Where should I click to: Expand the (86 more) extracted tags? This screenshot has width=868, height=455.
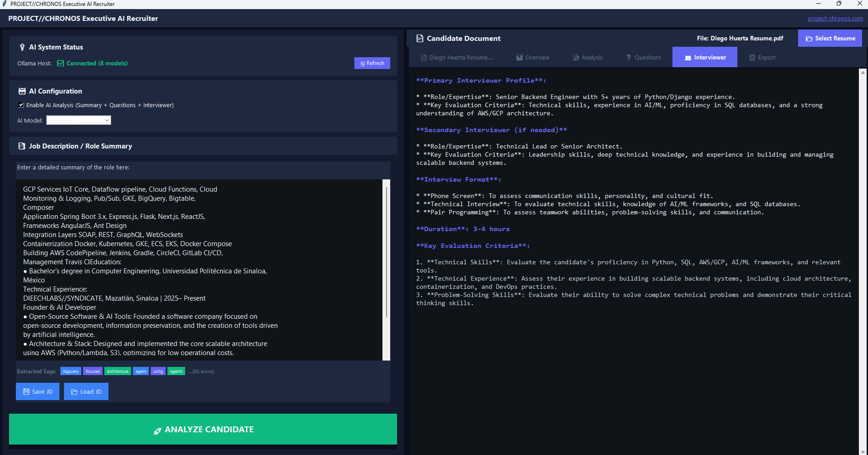pos(201,371)
